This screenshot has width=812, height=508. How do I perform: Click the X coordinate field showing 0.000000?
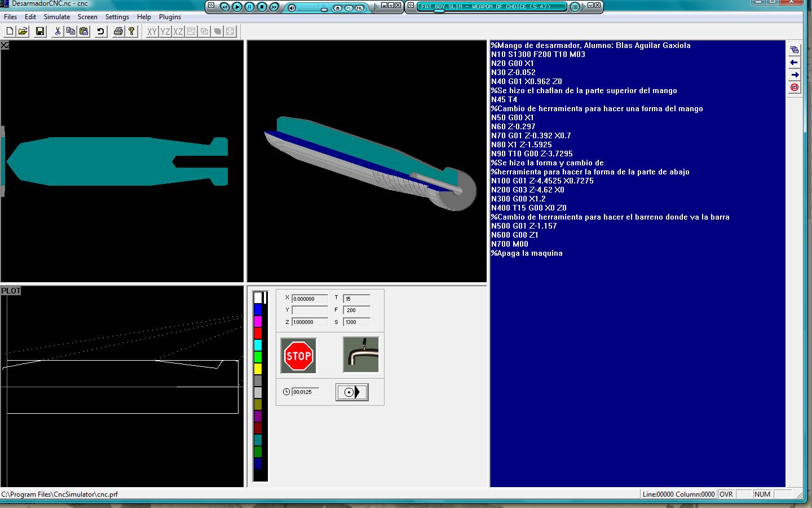click(x=310, y=299)
